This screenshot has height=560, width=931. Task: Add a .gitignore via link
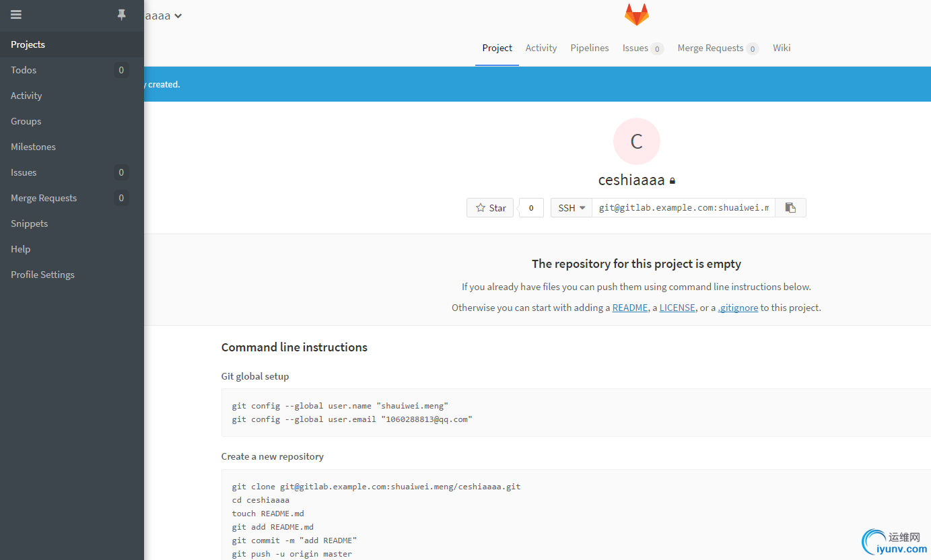[738, 308]
